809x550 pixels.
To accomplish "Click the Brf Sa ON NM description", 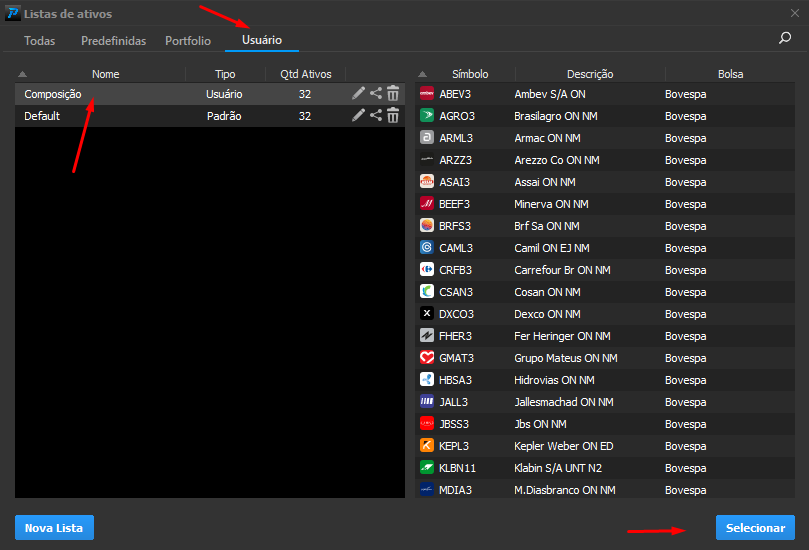I will (x=547, y=226).
